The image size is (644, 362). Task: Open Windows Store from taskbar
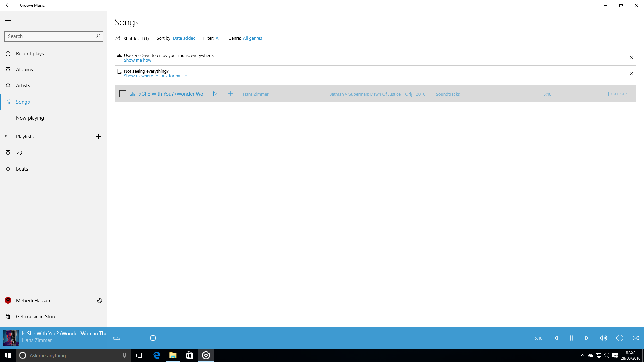(189, 355)
